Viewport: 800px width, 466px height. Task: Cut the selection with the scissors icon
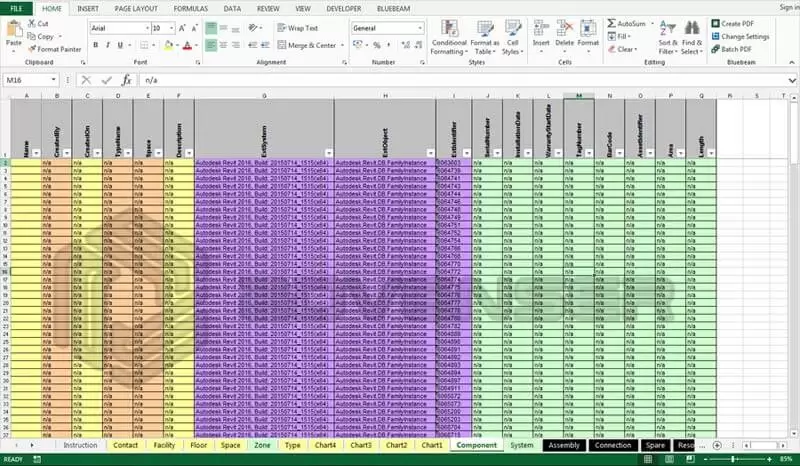pyautogui.click(x=38, y=23)
